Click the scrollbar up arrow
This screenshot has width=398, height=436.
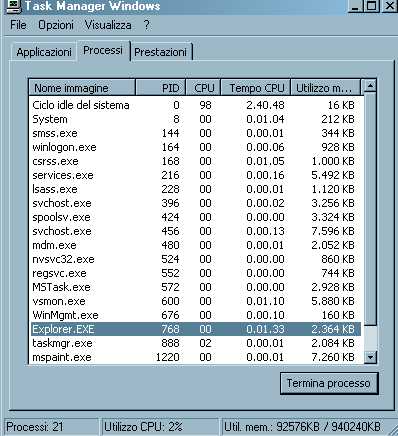pos(370,86)
